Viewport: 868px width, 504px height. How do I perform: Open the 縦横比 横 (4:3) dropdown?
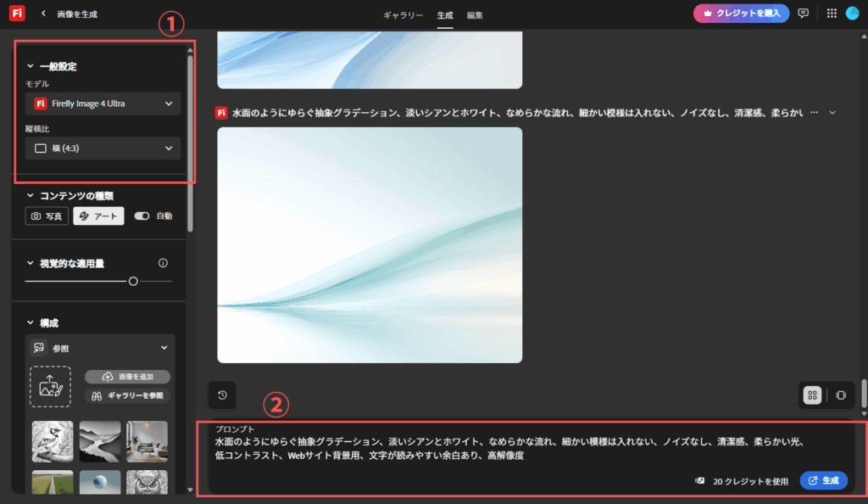click(103, 148)
